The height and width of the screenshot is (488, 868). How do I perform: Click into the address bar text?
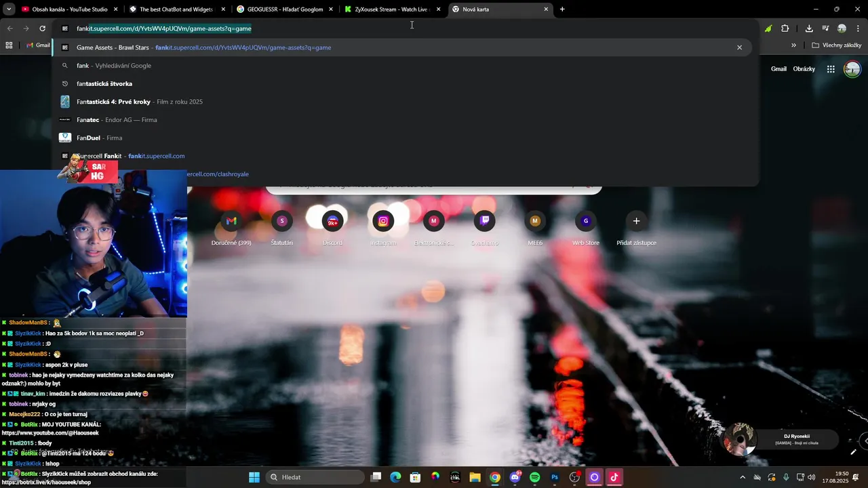164,28
